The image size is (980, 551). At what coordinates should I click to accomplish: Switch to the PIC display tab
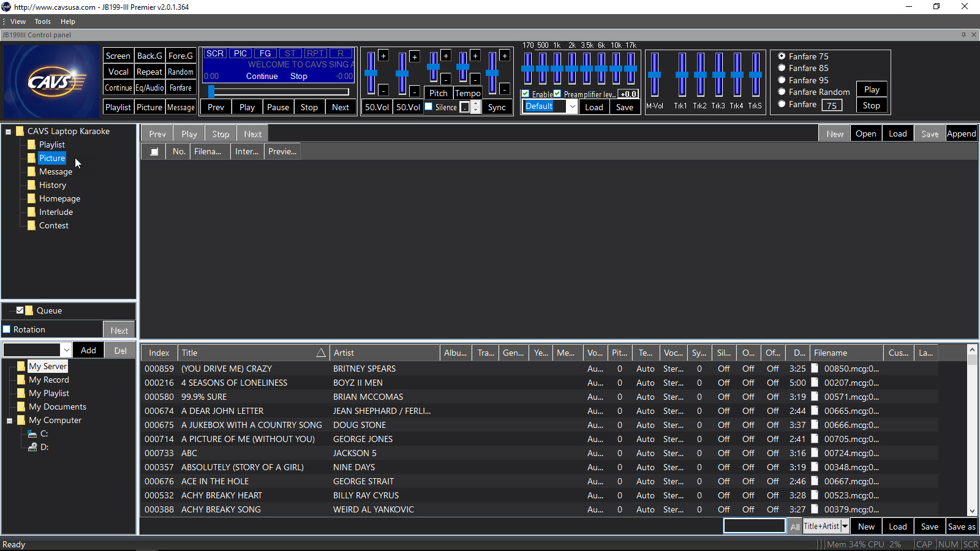[241, 53]
